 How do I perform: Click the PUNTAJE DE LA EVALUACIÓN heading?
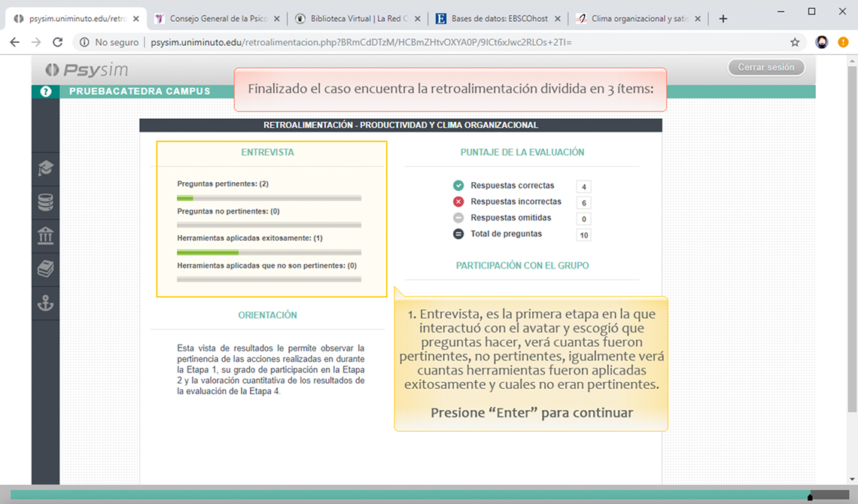522,153
